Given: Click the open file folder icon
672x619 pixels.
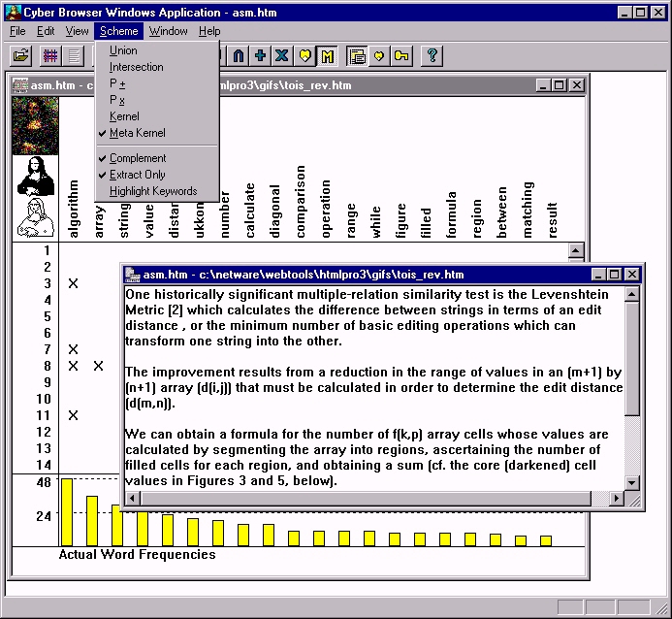Looking at the screenshot, I should [20, 55].
